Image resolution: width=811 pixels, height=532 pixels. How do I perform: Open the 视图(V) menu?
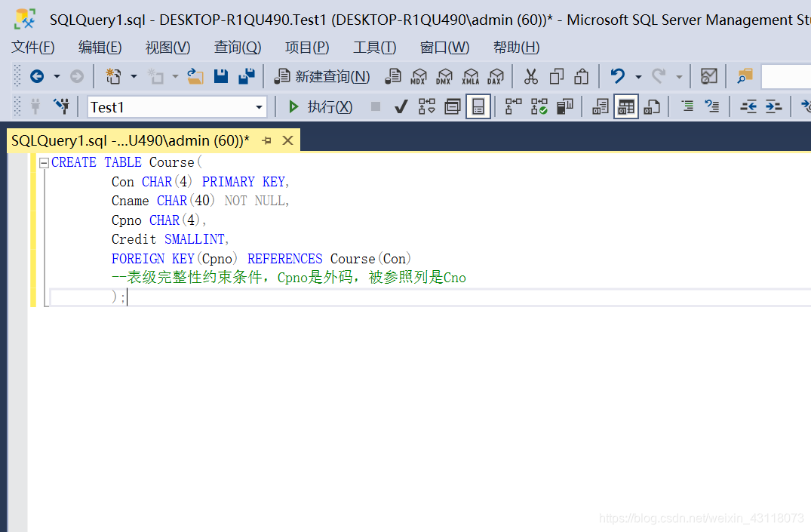pos(167,48)
